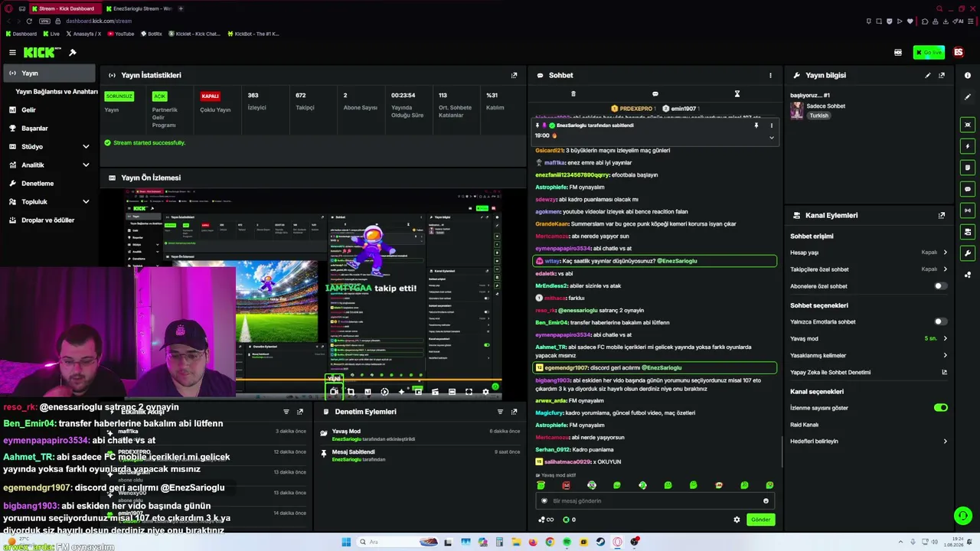Click the wrench icon in right sidebar
The height and width of the screenshot is (551, 980).
click(x=968, y=253)
